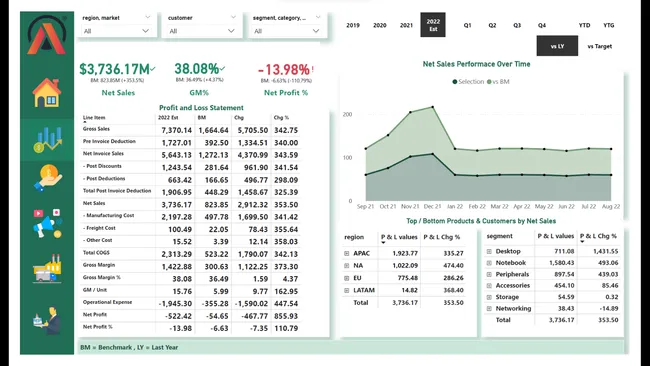Expand the EU region row
650x366 pixels.
click(x=347, y=278)
